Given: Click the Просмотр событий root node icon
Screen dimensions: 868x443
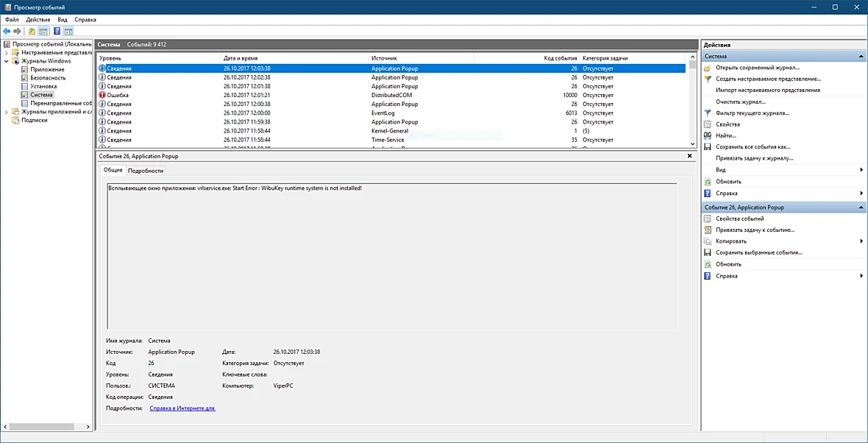Looking at the screenshot, I should 7,43.
